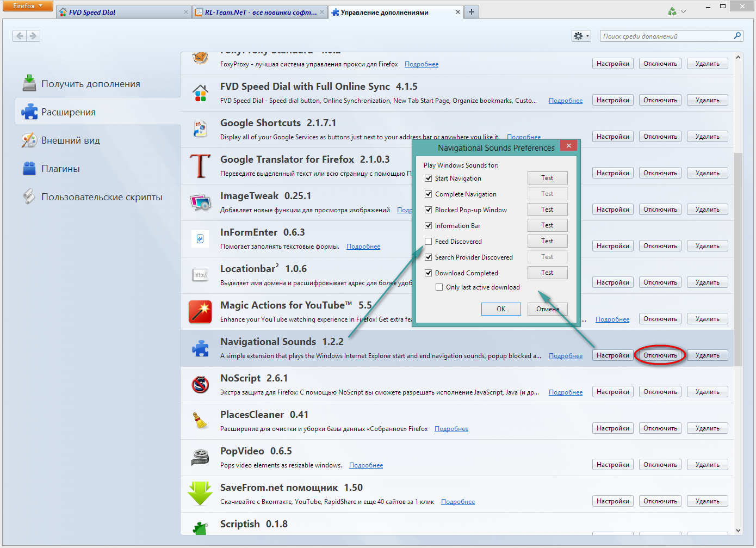The image size is (756, 548).
Task: Test the Start Navigation sound
Action: tap(547, 178)
